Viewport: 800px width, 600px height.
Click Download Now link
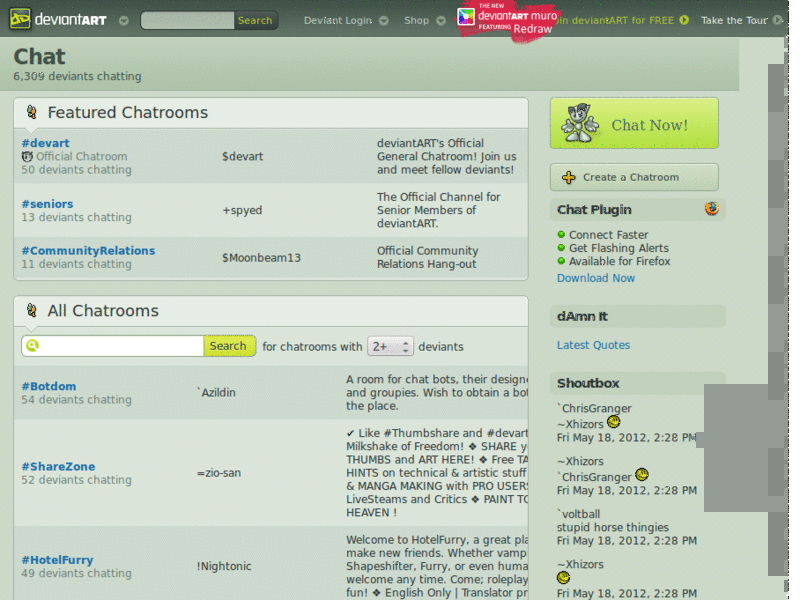(595, 278)
